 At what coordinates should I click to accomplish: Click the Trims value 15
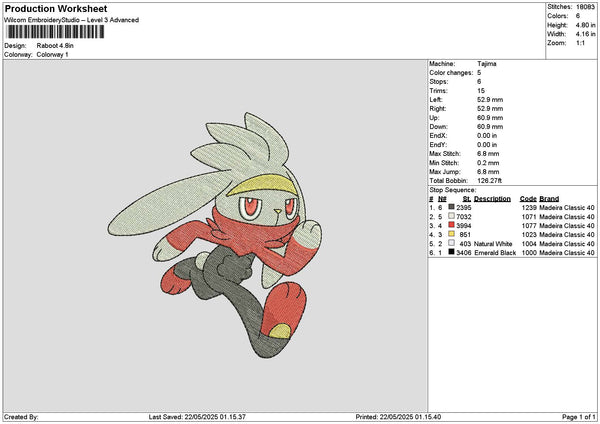click(481, 91)
